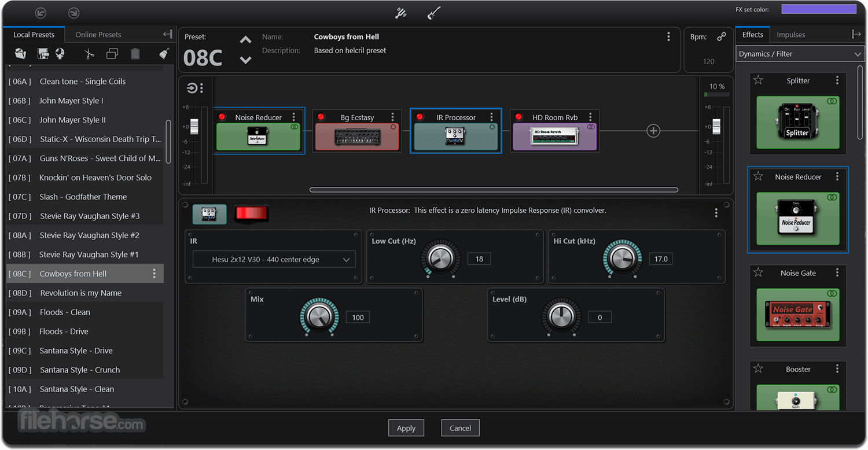Click the Apply button
The image size is (868, 450).
click(406, 428)
